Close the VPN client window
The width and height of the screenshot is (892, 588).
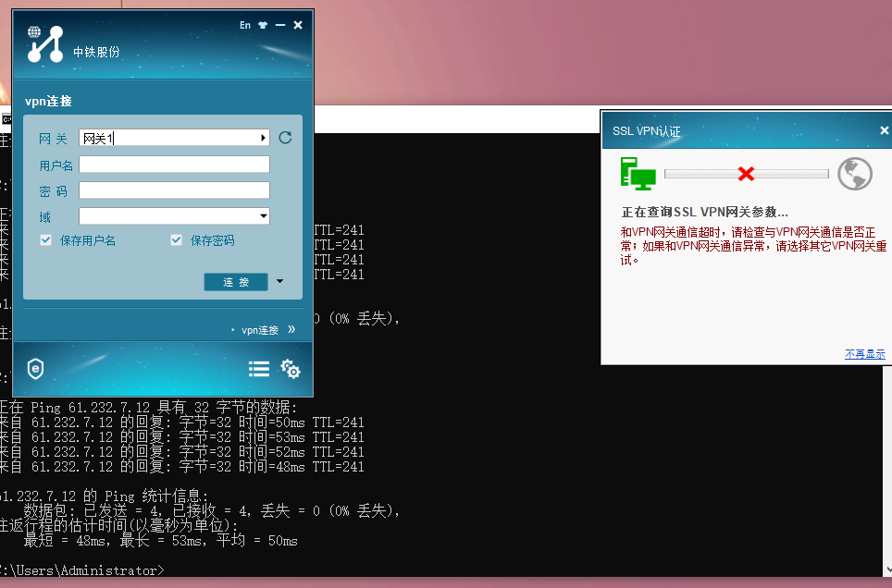click(298, 25)
